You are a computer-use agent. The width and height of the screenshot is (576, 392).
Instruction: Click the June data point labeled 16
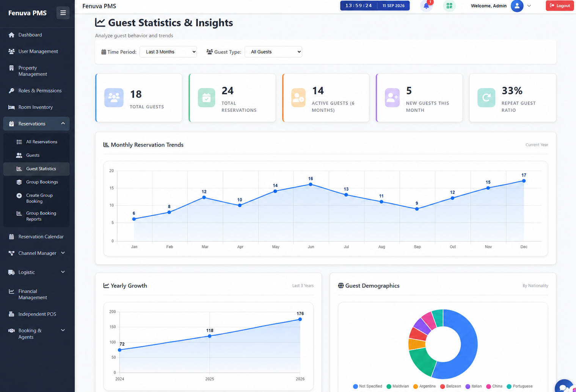(x=311, y=184)
